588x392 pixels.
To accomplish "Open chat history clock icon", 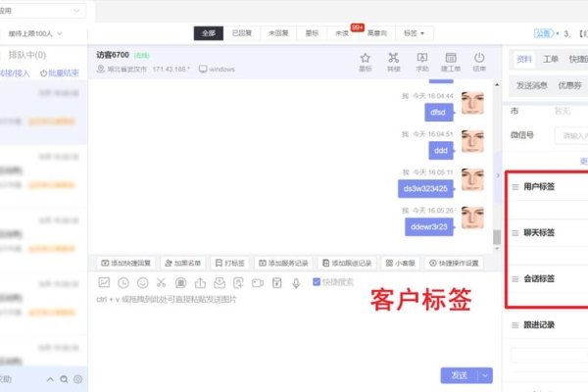I will (x=123, y=282).
